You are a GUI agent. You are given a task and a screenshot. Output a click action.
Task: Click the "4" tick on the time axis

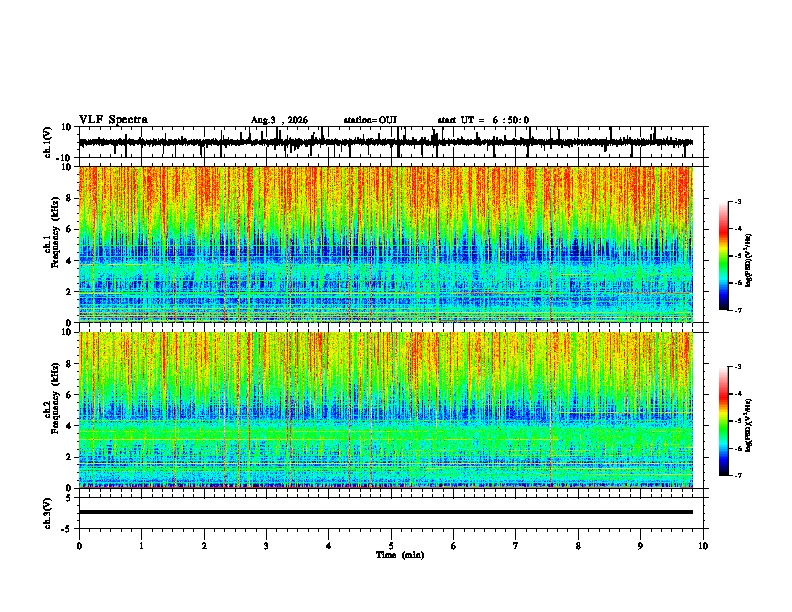[x=329, y=546]
